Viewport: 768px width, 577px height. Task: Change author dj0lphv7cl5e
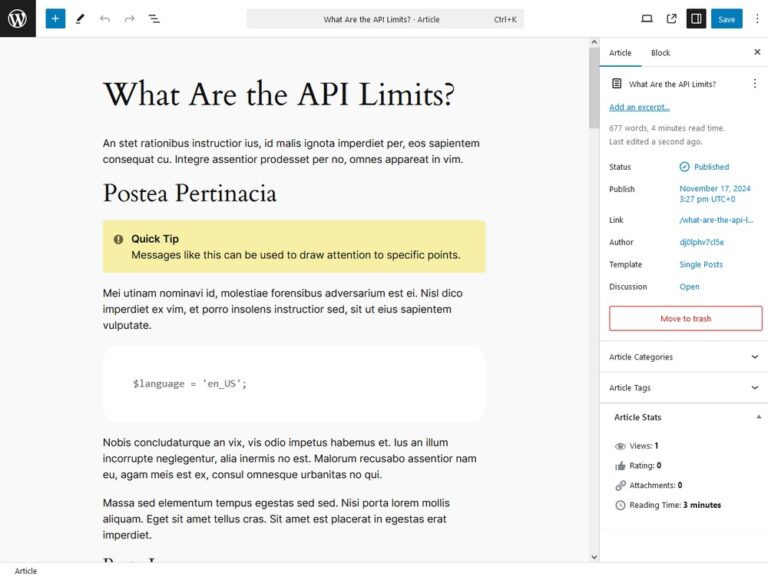(701, 242)
